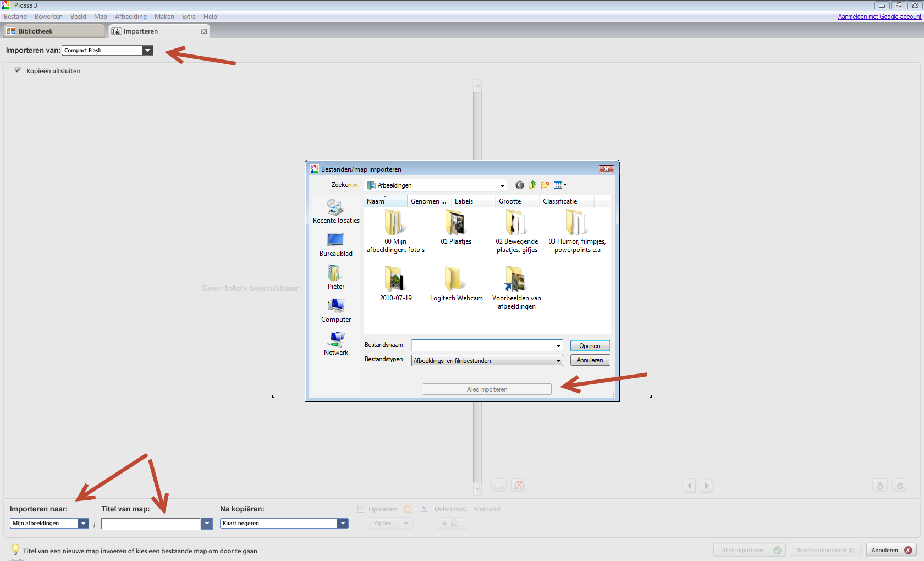Screen dimensions: 924x561
Task: Go up one folder level icon
Action: (x=532, y=185)
